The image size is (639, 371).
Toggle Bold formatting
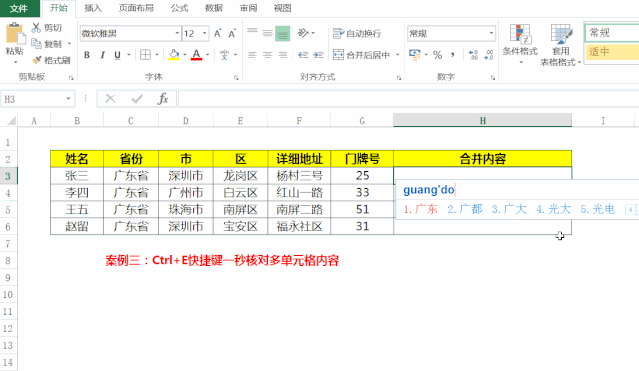87,55
